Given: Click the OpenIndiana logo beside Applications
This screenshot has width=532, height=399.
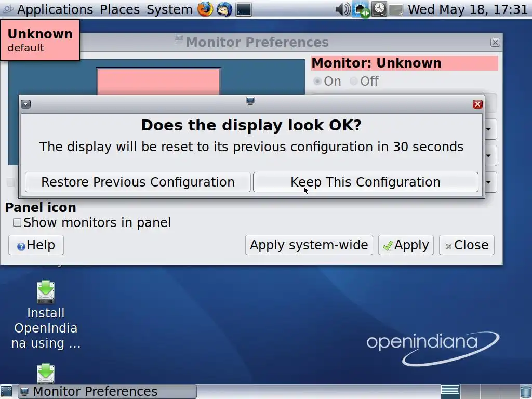Looking at the screenshot, I should (7, 8).
